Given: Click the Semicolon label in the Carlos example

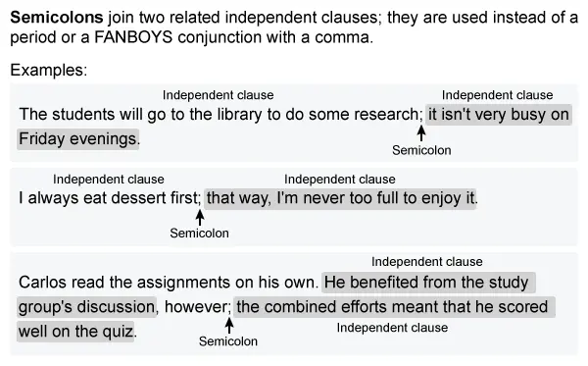Looking at the screenshot, I should 228,341.
